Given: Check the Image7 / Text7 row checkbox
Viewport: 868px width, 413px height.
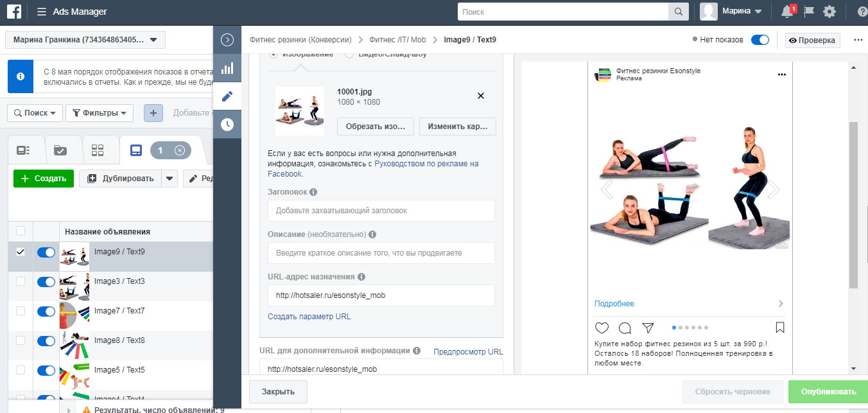Looking at the screenshot, I should 21,311.
